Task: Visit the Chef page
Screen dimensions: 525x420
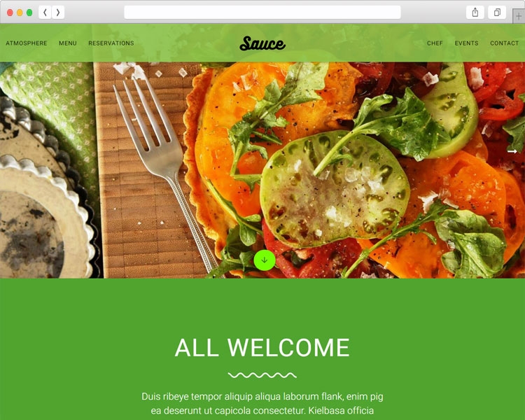Action: point(435,43)
